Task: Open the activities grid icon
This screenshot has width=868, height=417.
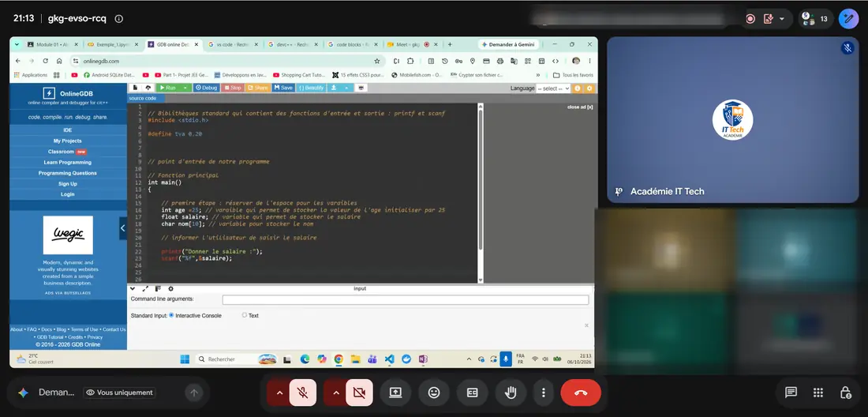Action: [818, 392]
